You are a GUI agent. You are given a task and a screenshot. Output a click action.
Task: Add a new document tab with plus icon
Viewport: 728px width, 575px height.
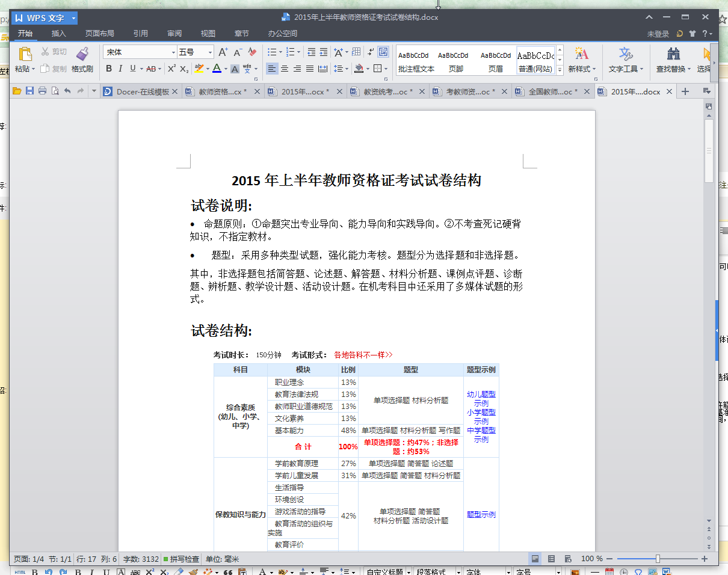tap(685, 91)
